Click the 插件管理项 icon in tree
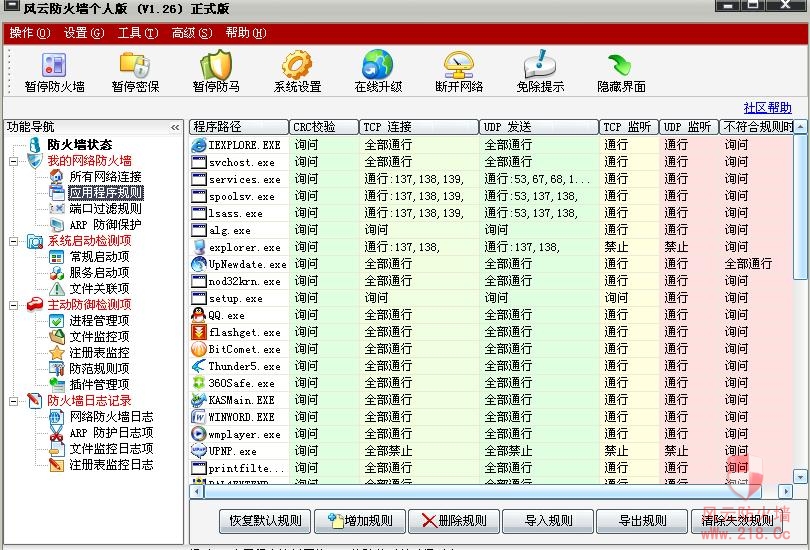This screenshot has height=550, width=810. coord(57,385)
